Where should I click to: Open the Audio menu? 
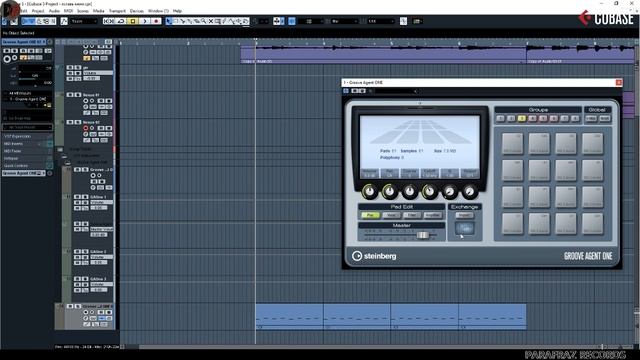(54, 11)
